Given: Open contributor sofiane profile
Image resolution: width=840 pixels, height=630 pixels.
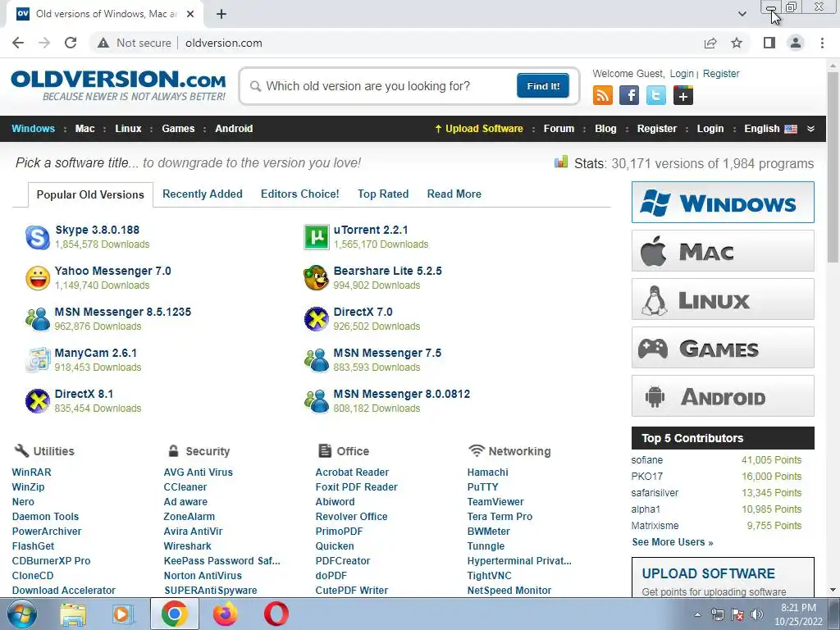Looking at the screenshot, I should pyautogui.click(x=646, y=460).
